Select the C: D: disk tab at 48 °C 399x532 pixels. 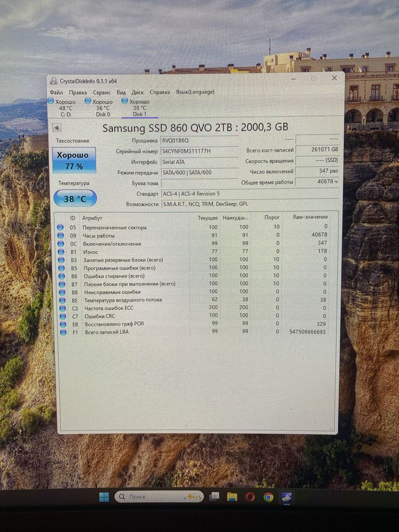tap(65, 108)
